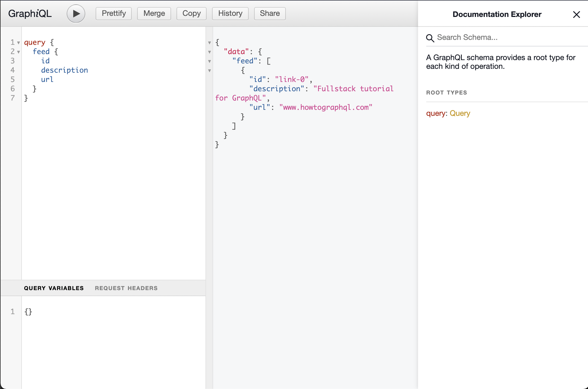
Task: Click the 'description' field in the query
Action: point(64,70)
